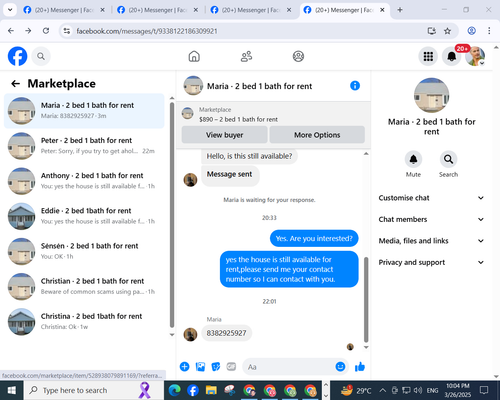Open the grid Menu icon
Screen dimensions: 500x400
tap(428, 56)
